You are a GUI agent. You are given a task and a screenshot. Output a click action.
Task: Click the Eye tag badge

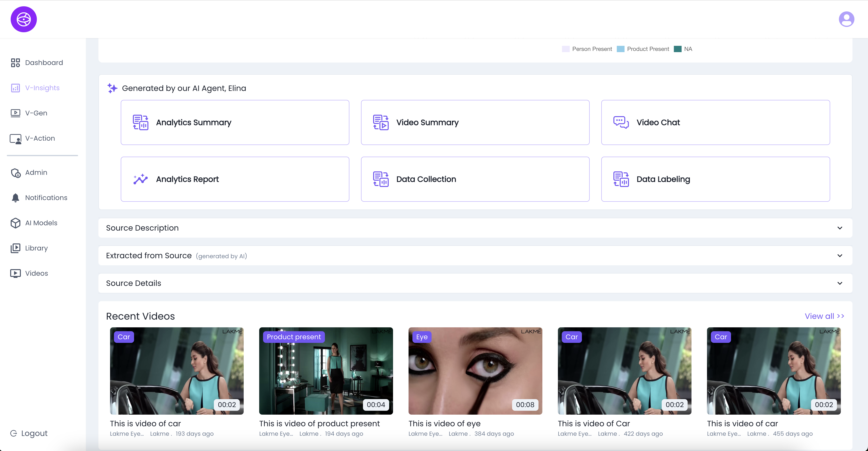pyautogui.click(x=422, y=337)
